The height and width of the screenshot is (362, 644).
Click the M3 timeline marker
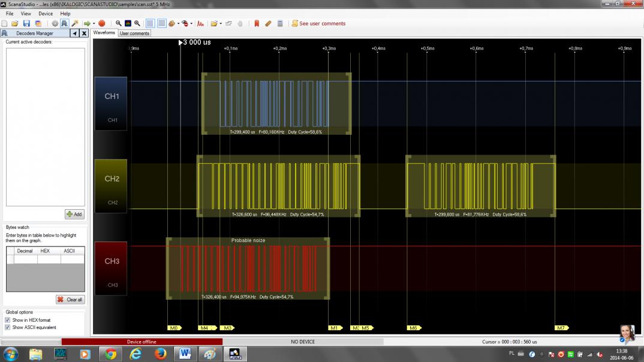click(x=227, y=328)
